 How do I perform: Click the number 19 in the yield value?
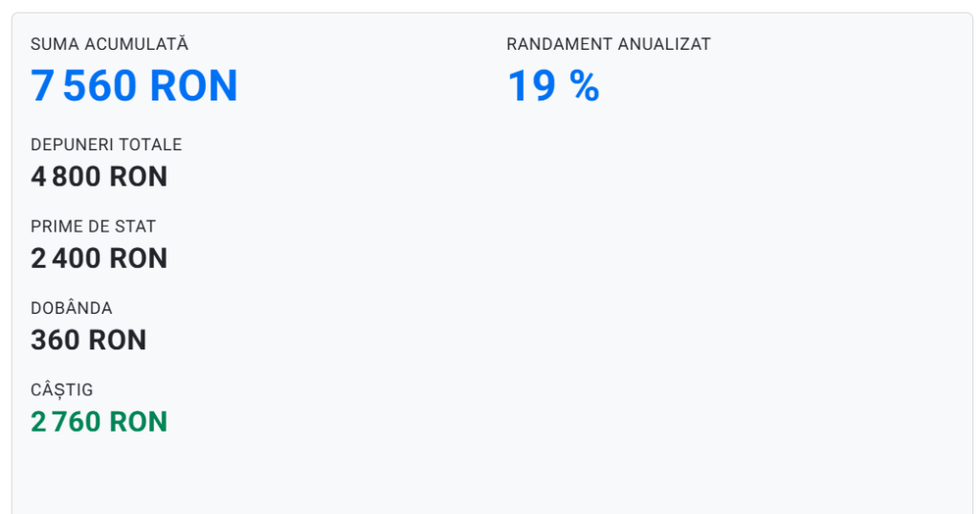click(x=531, y=86)
